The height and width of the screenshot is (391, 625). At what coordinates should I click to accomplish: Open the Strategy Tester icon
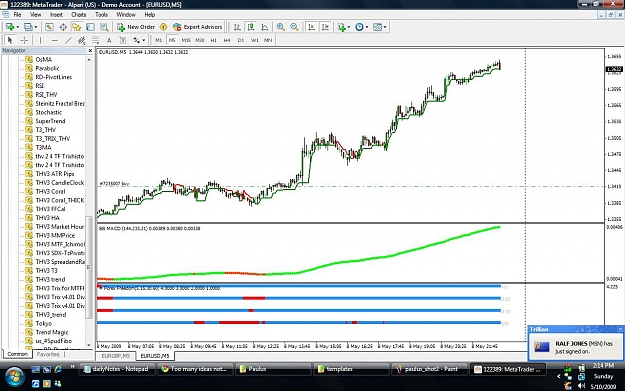coord(104,27)
